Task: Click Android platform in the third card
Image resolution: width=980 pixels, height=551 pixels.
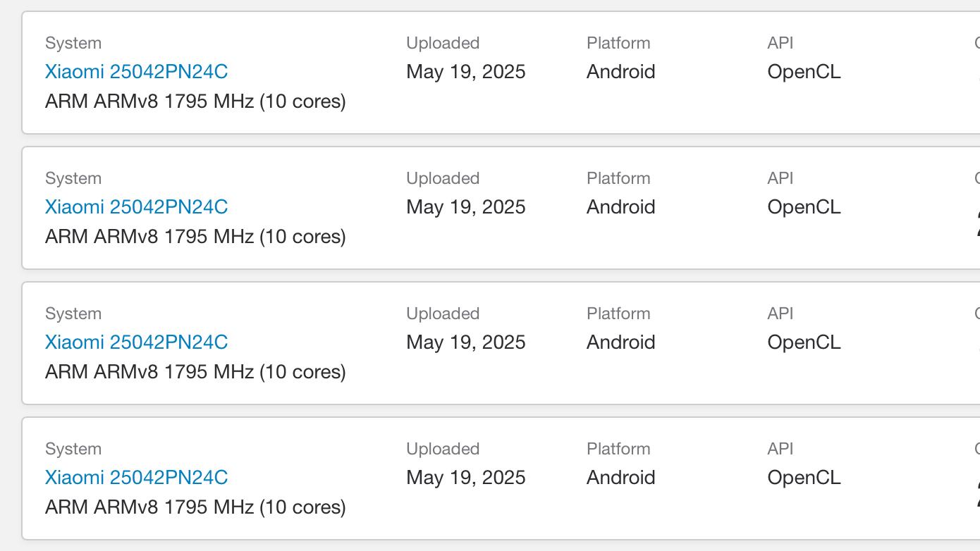Action: (620, 342)
